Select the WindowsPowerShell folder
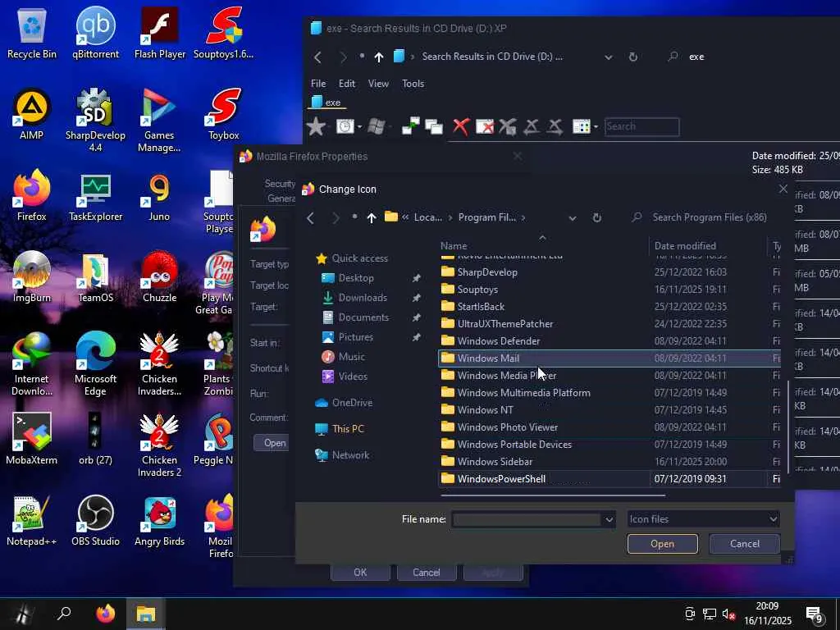The image size is (840, 630). coord(609,479)
